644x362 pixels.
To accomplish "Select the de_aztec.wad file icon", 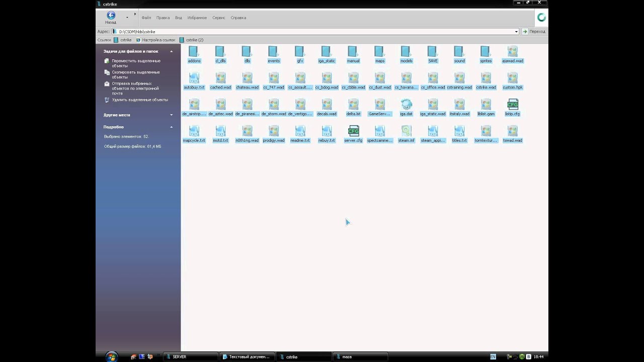I will point(220,104).
